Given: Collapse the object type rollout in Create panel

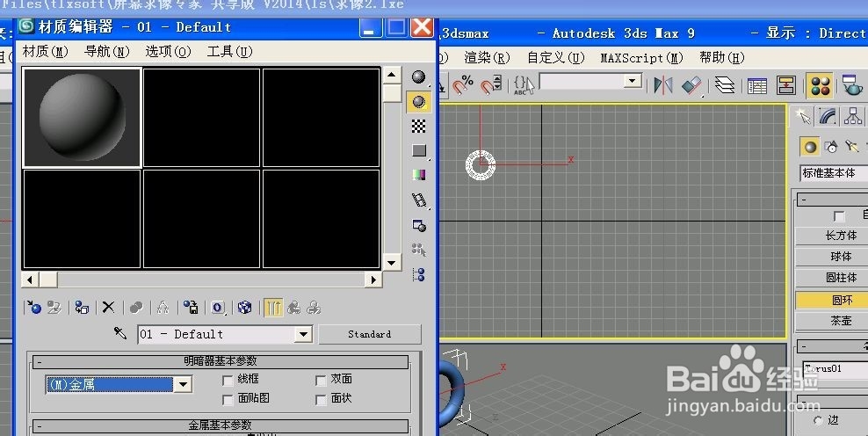Looking at the screenshot, I should pyautogui.click(x=832, y=200).
